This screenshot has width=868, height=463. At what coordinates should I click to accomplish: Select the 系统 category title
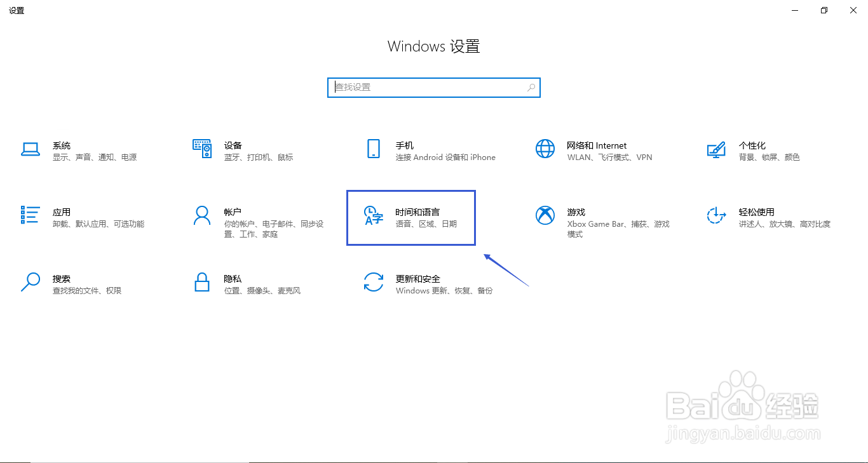[x=62, y=145]
